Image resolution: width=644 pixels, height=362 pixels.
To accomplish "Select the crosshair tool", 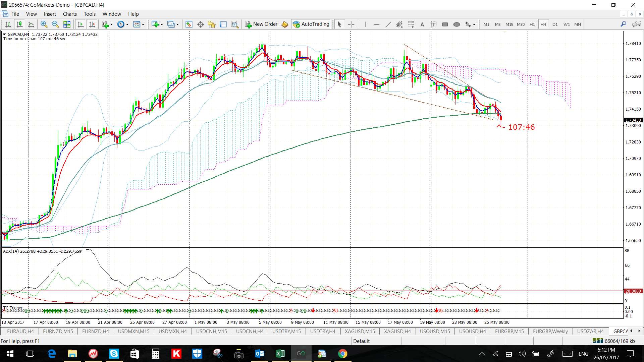I will [x=351, y=24].
